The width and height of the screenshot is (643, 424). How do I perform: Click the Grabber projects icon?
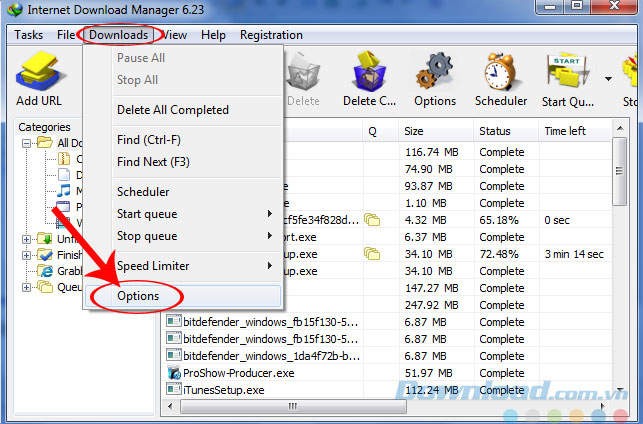[45, 271]
